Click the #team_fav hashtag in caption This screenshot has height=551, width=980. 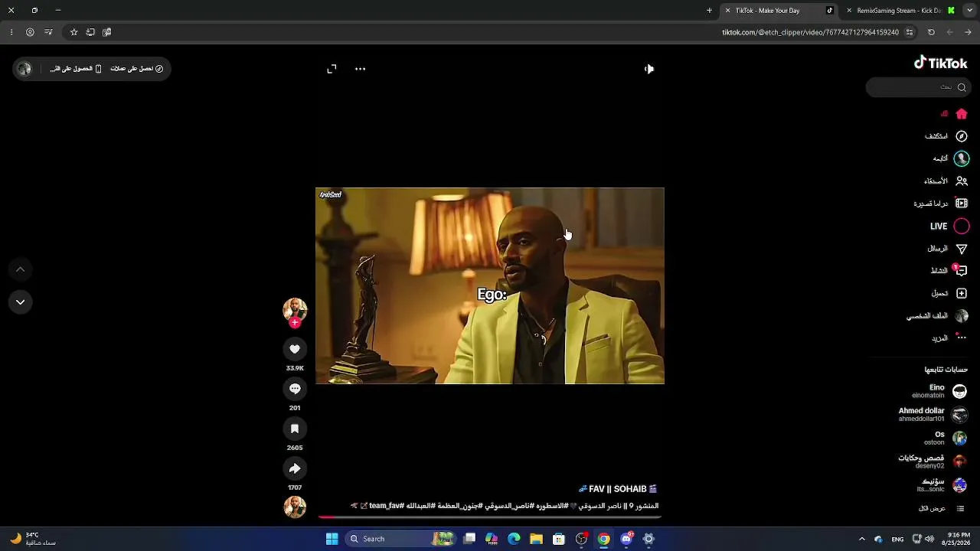click(387, 506)
